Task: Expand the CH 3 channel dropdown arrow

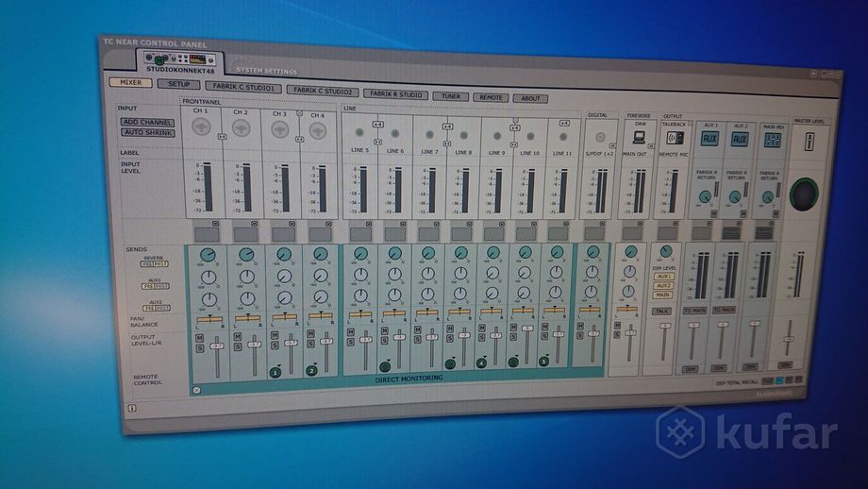Action: [x=292, y=224]
